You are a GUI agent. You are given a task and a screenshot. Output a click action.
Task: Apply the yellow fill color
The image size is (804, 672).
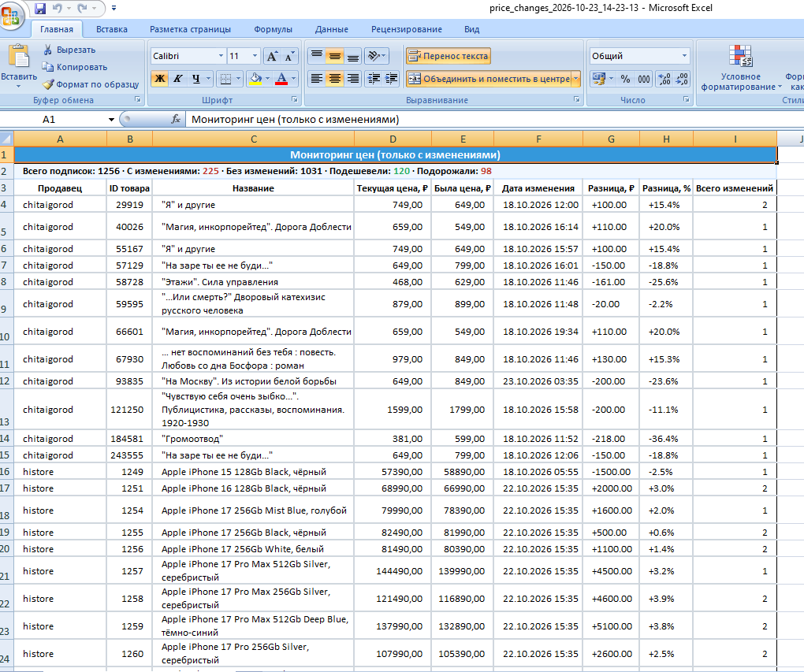255,79
